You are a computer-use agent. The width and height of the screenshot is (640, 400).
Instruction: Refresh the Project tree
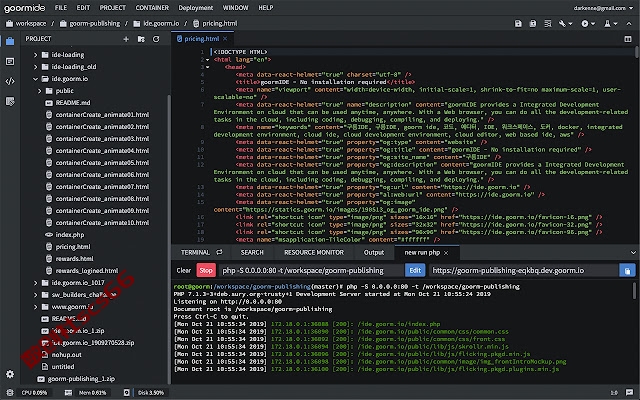pyautogui.click(x=156, y=39)
